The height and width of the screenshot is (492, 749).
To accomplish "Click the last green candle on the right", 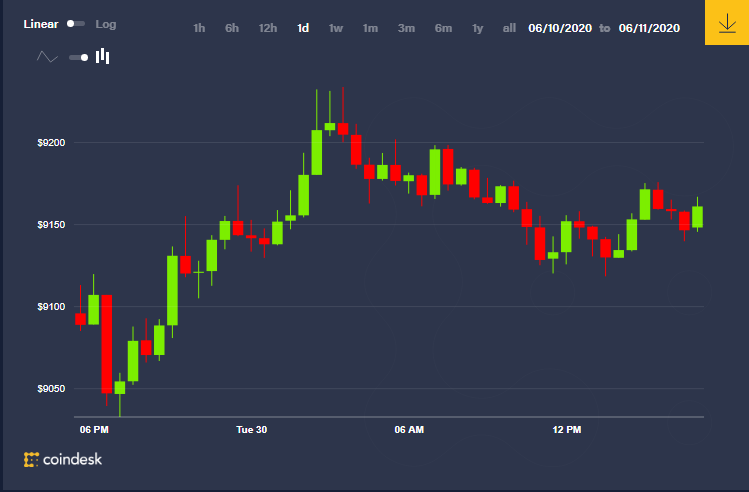I will pyautogui.click(x=697, y=217).
